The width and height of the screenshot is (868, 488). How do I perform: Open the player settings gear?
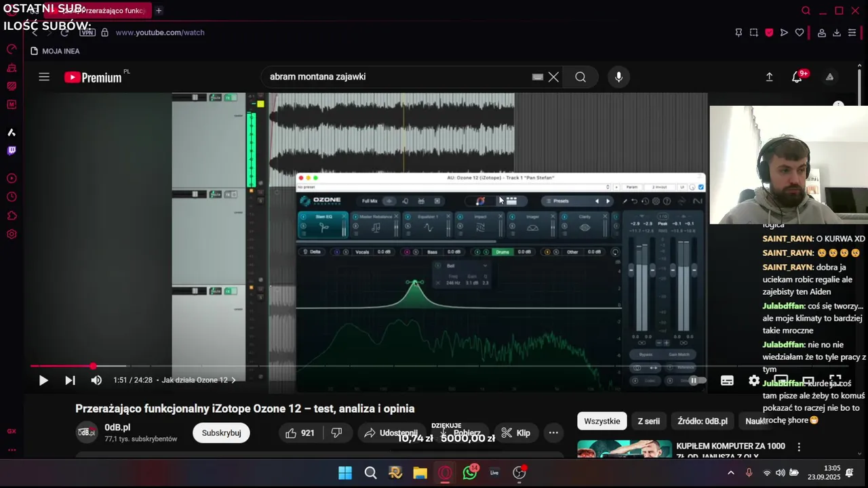tap(754, 380)
